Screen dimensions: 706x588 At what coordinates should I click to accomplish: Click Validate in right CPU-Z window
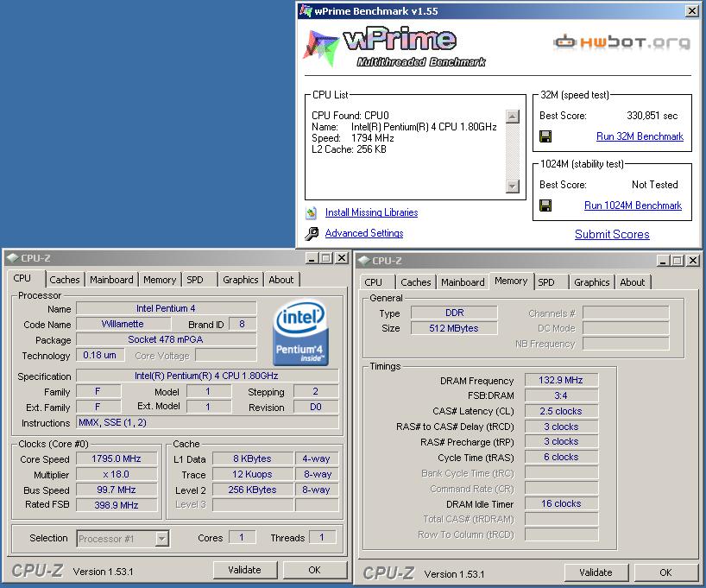coord(596,572)
